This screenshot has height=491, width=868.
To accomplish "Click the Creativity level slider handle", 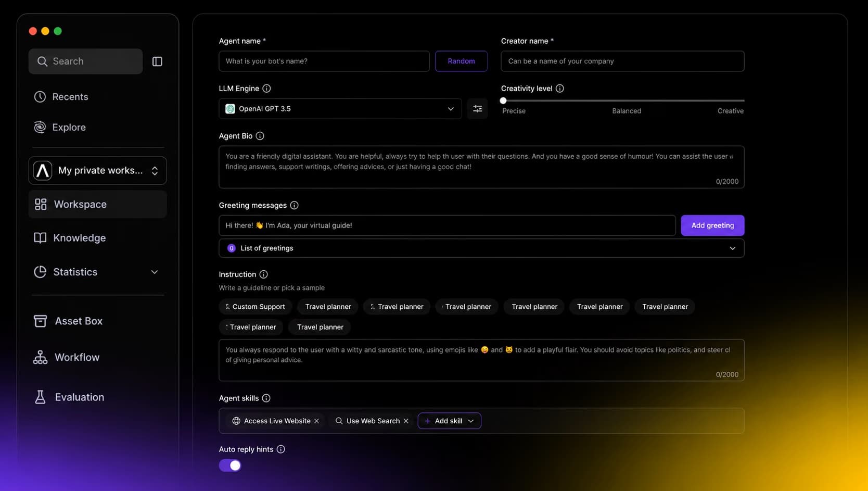I will [x=503, y=100].
